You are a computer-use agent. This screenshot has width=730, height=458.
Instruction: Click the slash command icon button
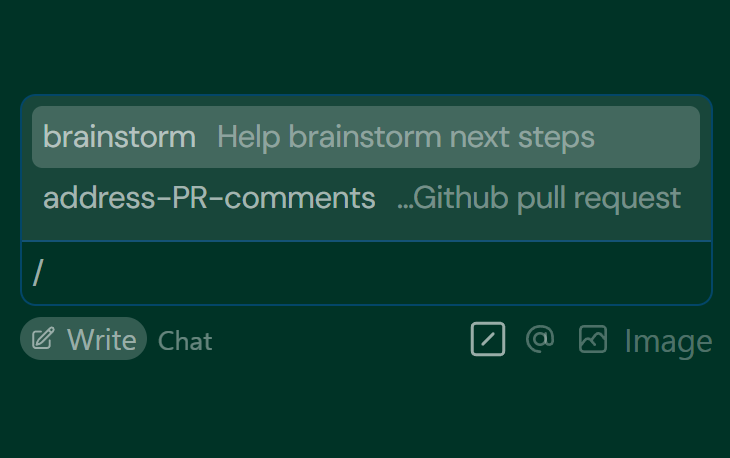tap(488, 340)
